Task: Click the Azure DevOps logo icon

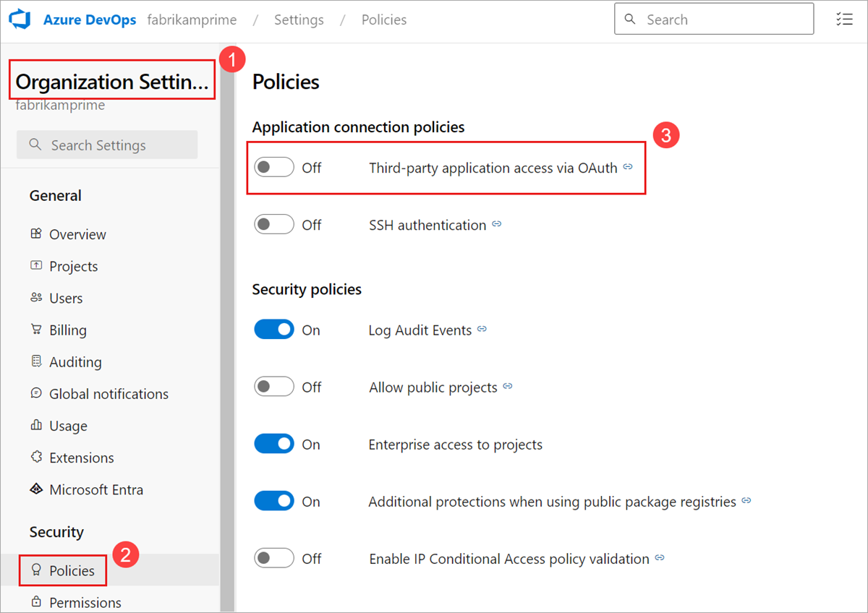Action: pos(20,20)
